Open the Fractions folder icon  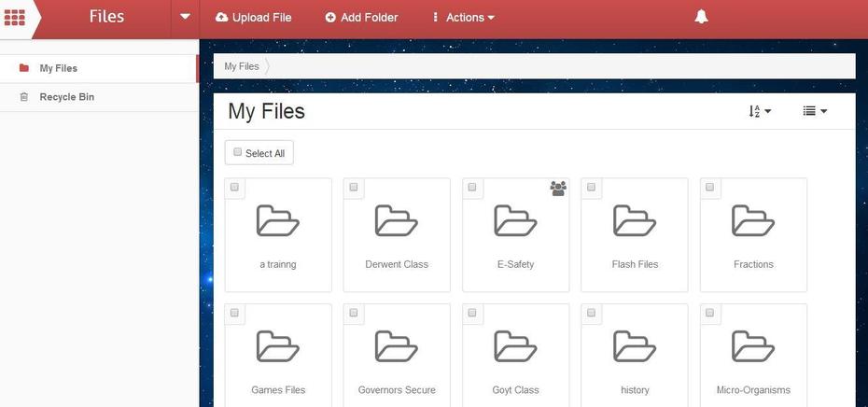click(753, 220)
